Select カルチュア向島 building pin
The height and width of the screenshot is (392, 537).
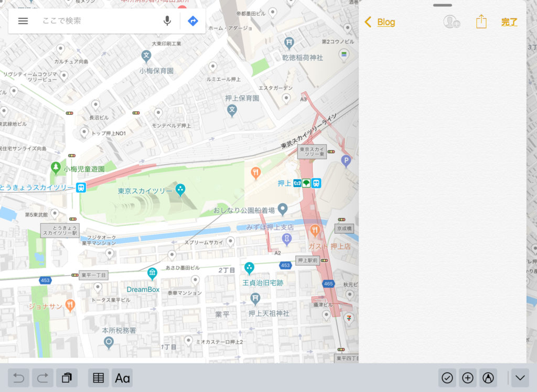click(60, 49)
